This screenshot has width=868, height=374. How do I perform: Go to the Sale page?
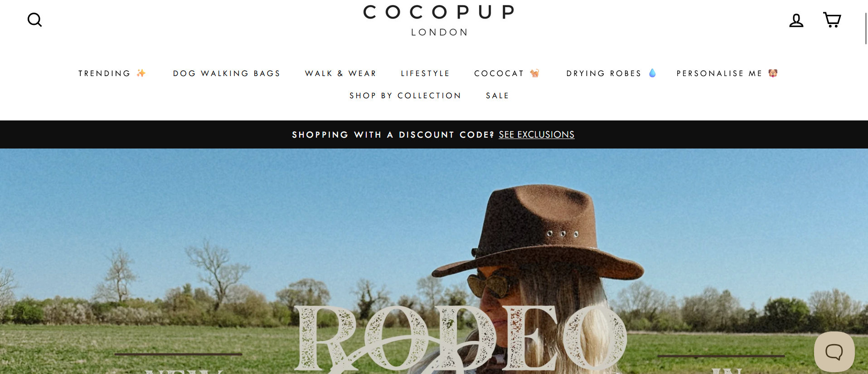[497, 96]
